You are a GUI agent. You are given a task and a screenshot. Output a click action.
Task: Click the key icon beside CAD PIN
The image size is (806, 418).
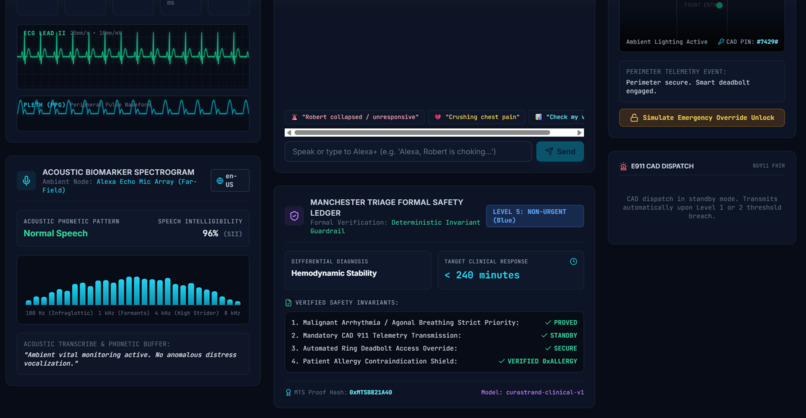click(x=721, y=42)
